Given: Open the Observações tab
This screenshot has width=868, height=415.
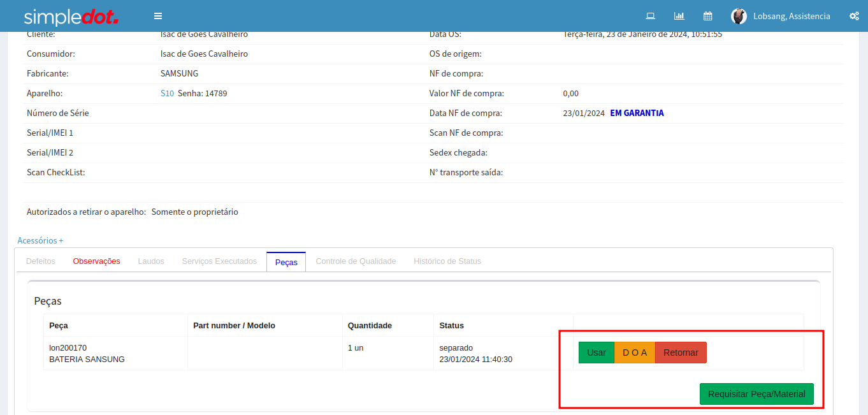Looking at the screenshot, I should tap(96, 261).
